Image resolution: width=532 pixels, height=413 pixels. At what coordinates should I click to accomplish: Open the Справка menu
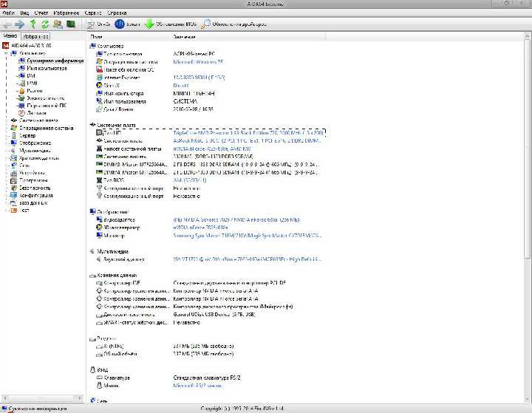click(x=117, y=13)
